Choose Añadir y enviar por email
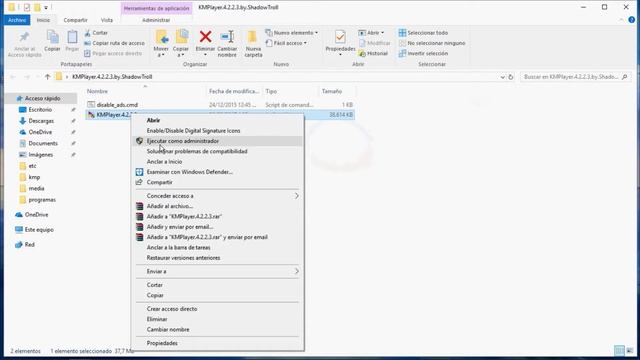This screenshot has width=640, height=360. pos(218,227)
